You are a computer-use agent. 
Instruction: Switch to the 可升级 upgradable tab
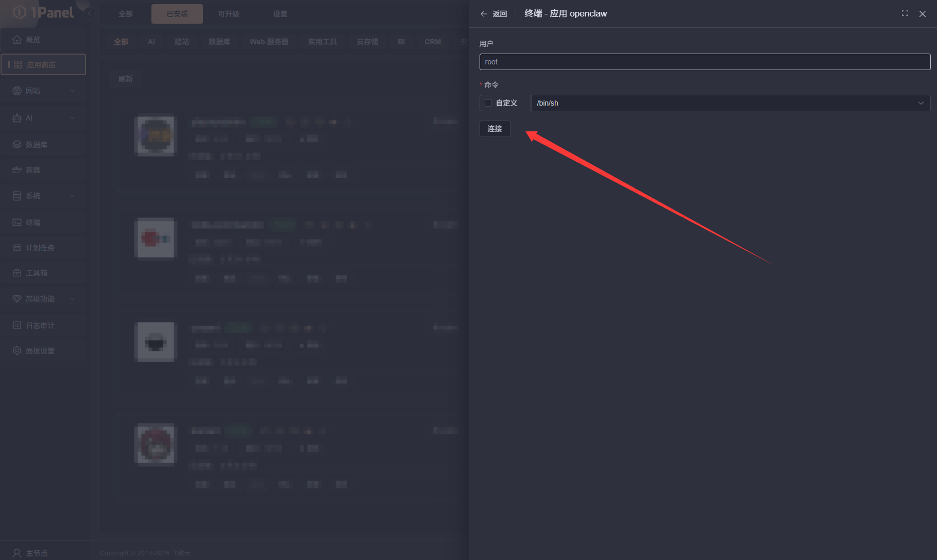(228, 14)
